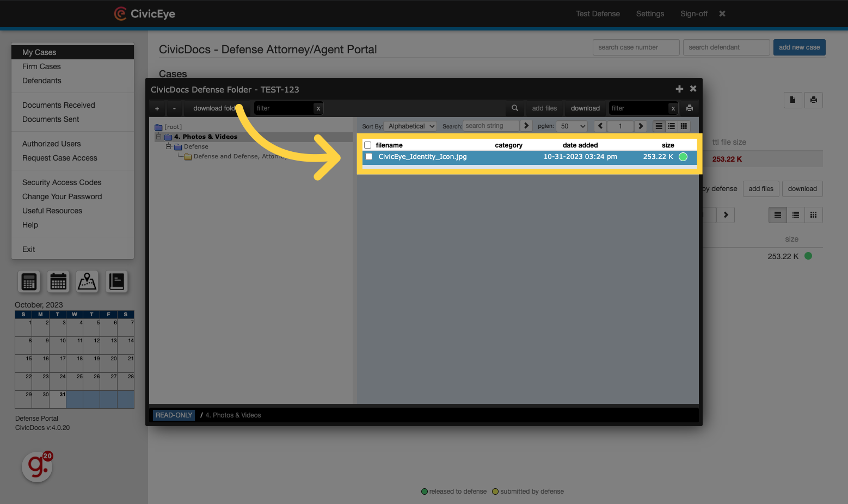Screen dimensions: 848x504
Task: Click the add new case button
Action: pyautogui.click(x=799, y=47)
